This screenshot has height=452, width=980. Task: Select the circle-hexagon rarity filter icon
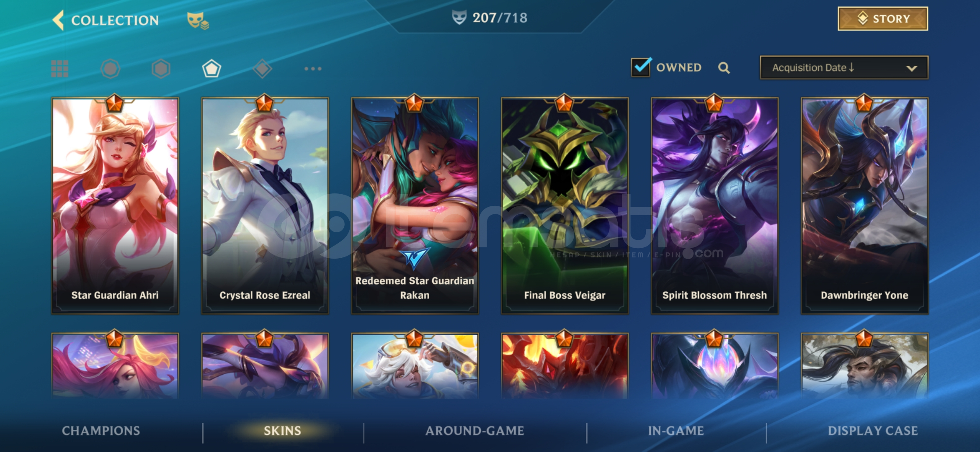(x=110, y=69)
